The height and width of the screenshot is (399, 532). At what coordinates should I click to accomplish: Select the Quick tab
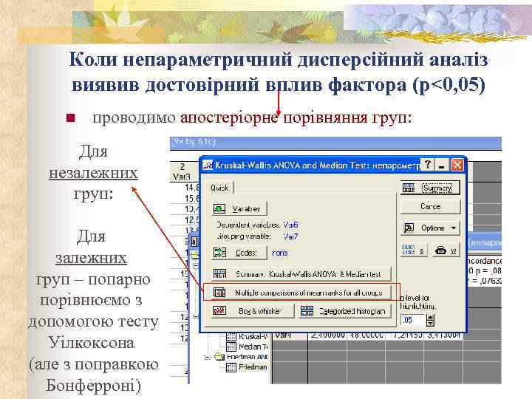tap(219, 188)
